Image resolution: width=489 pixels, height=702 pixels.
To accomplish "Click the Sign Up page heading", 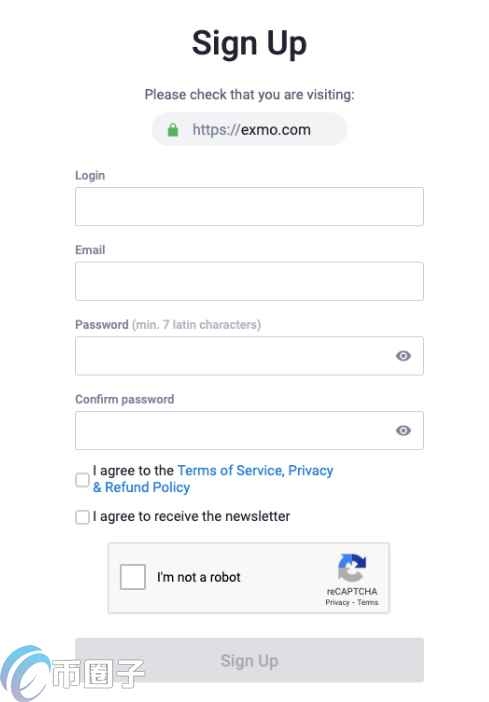I will [249, 44].
